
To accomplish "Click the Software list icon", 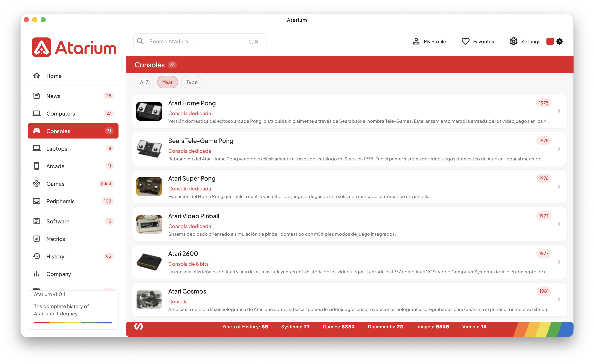I will 36,221.
